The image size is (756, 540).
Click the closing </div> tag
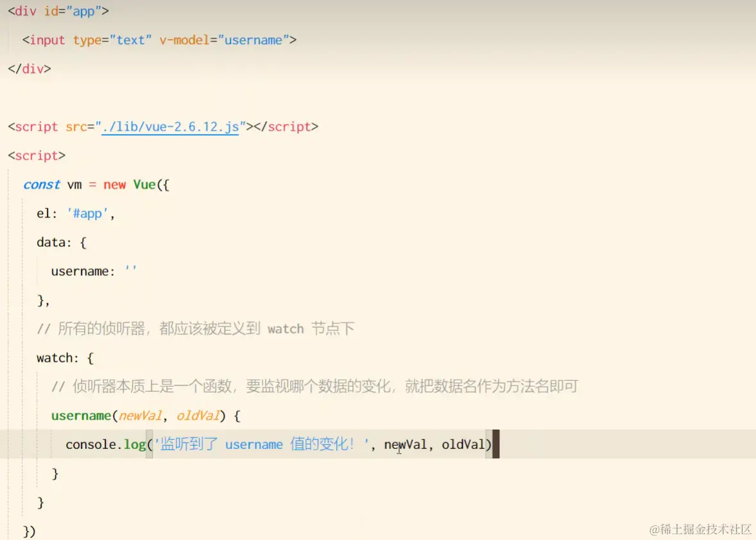pos(30,69)
